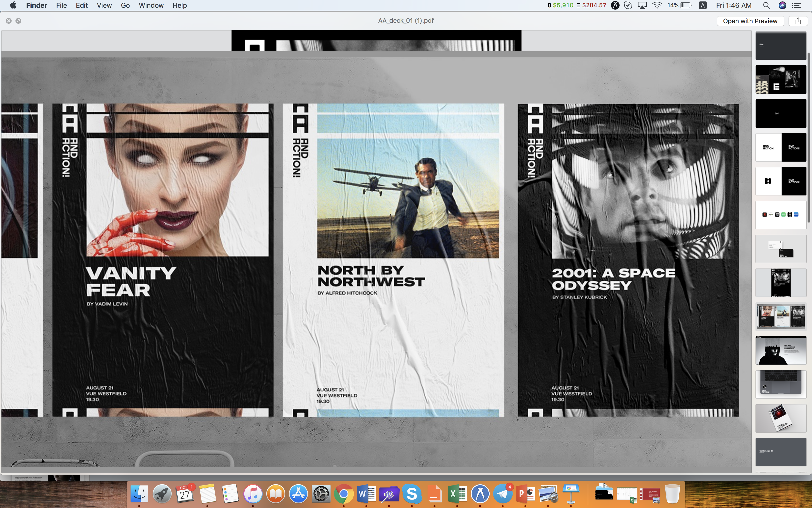812x508 pixels.
Task: Open the File menu
Action: (61, 5)
